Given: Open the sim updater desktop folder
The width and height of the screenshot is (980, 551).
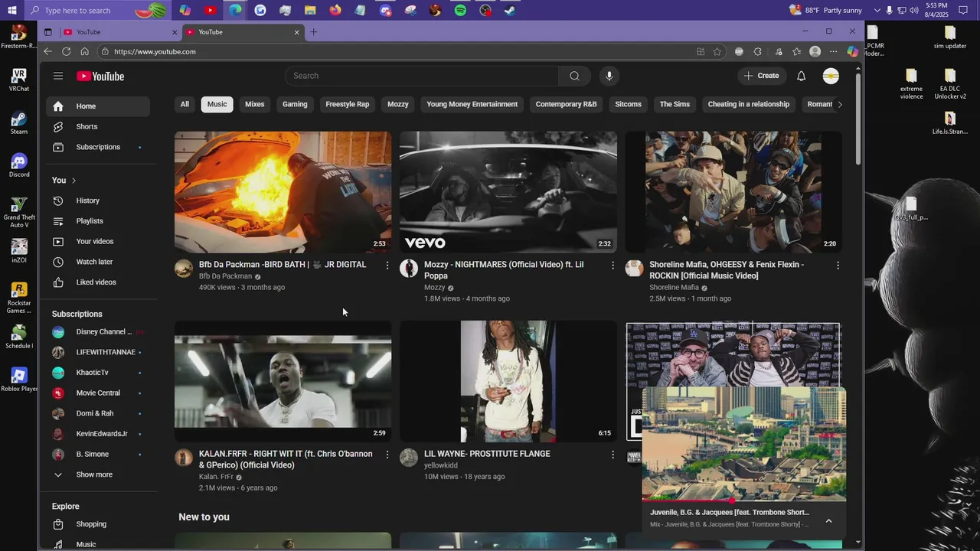Looking at the screenshot, I should (950, 37).
